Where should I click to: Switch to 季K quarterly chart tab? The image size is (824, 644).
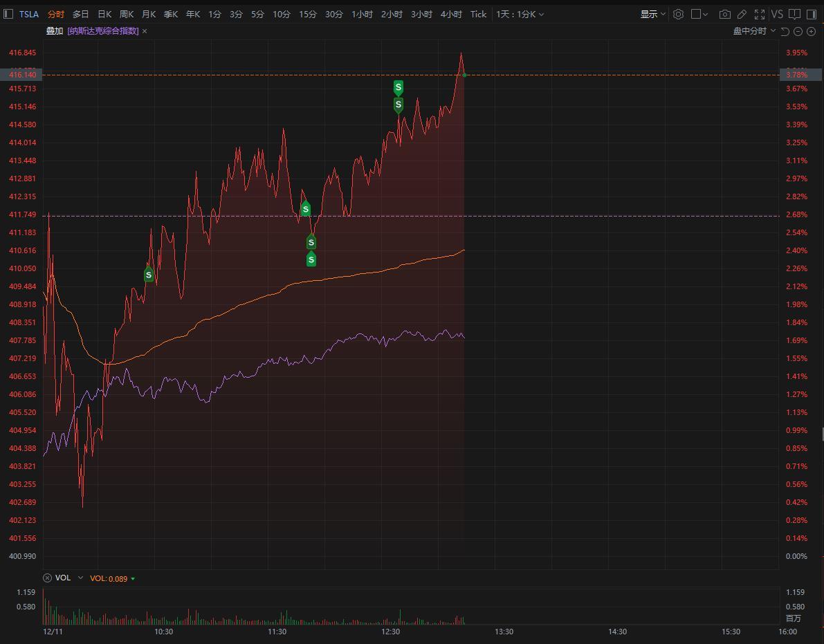pos(171,15)
